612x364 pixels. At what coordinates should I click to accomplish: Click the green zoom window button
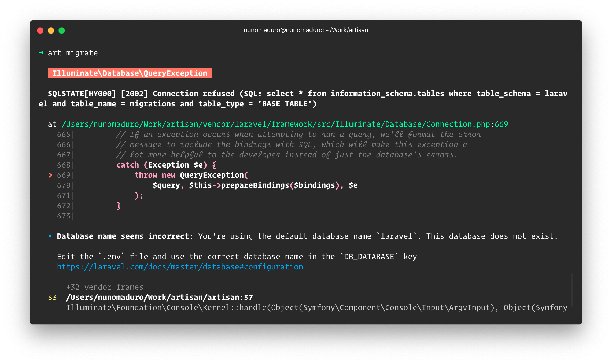point(62,31)
